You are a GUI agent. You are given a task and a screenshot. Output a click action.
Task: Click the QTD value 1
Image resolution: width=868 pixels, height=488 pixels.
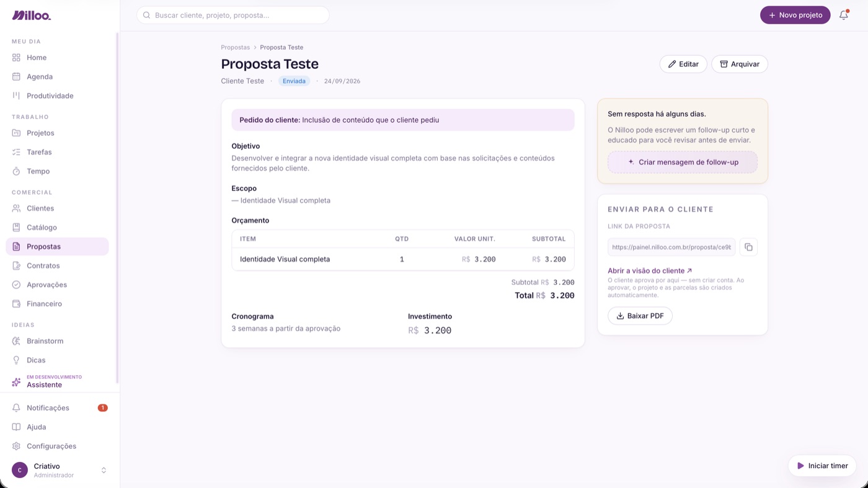tap(402, 259)
